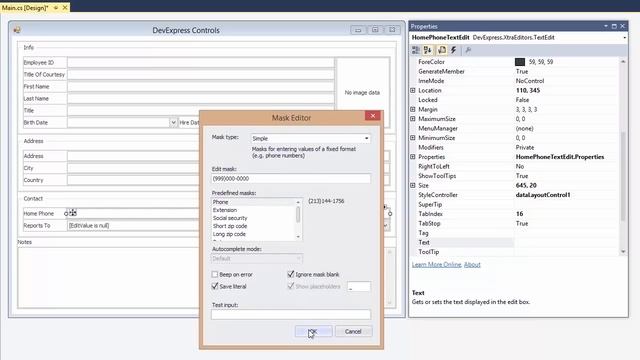Screen dimensions: 640x360
Task: Expand Margin property
Action: point(413,109)
